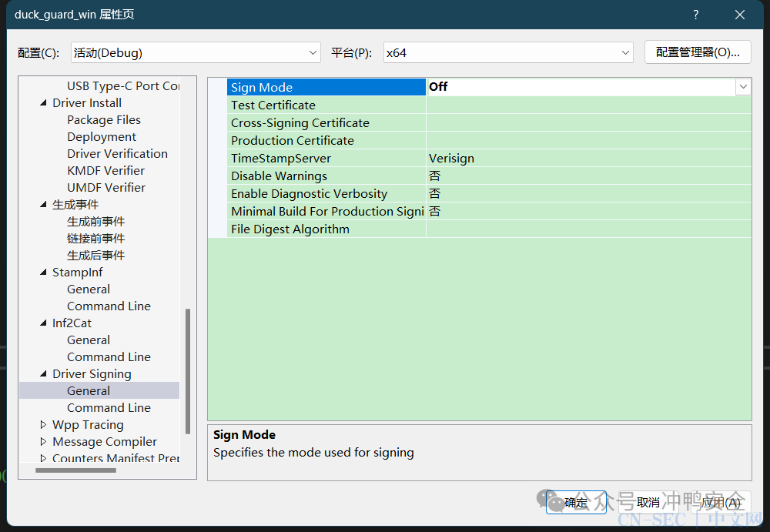The height and width of the screenshot is (532, 770).
Task: Select Package Files in the tree
Action: click(x=104, y=120)
